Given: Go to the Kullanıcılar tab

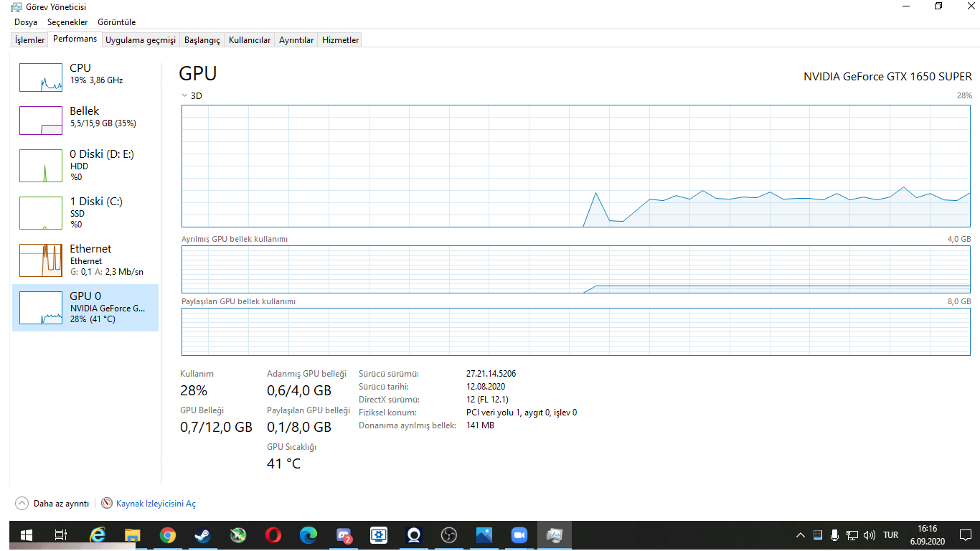Looking at the screenshot, I should [x=250, y=40].
